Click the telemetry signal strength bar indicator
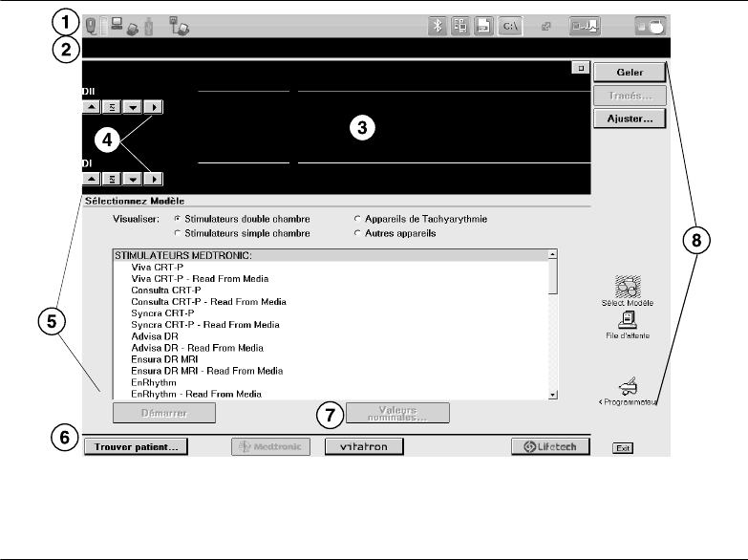This screenshot has height=560, width=748. click(103, 26)
